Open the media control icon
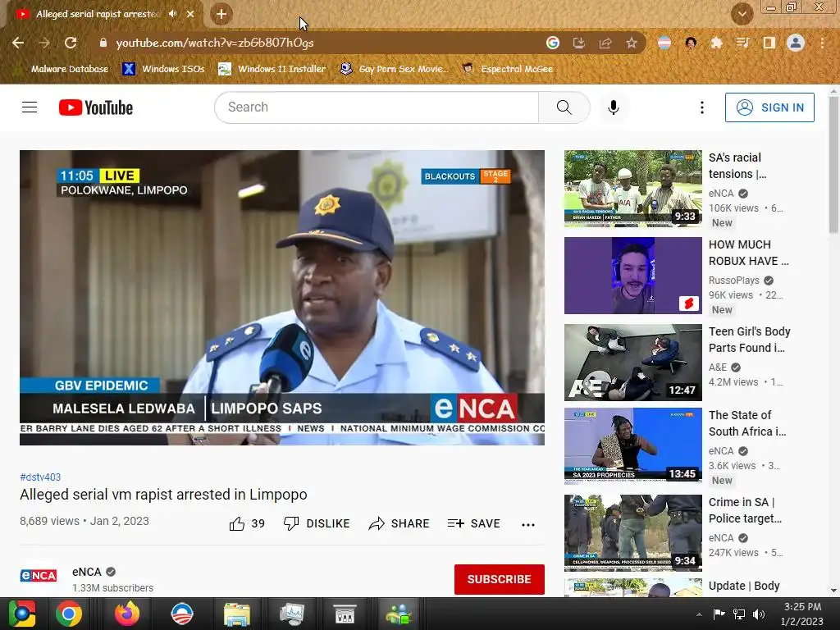840x630 pixels. (x=743, y=43)
